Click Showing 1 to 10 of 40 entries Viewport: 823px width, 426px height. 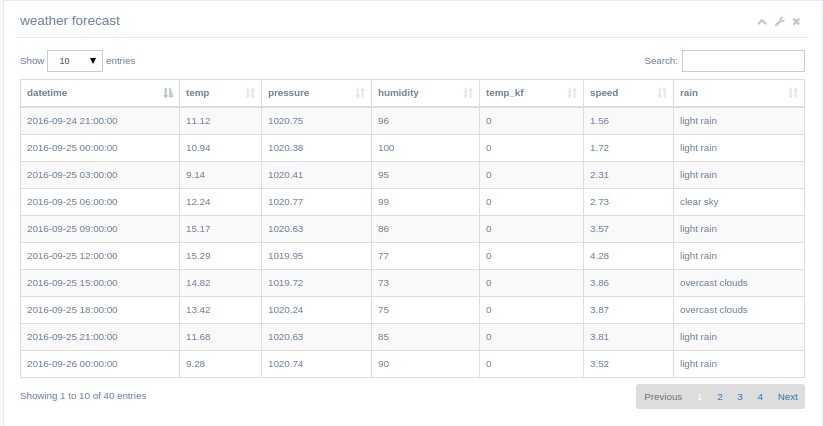tap(83, 396)
